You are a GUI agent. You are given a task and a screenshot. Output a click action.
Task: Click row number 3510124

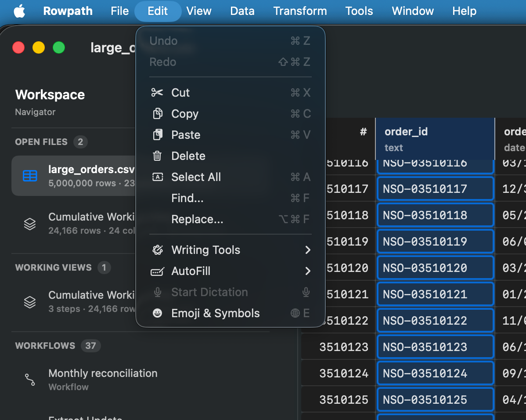344,373
